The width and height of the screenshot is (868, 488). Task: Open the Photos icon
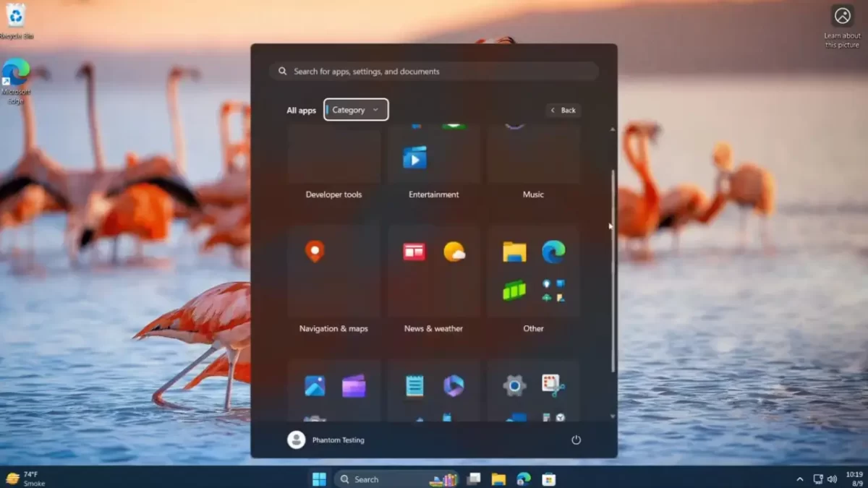[x=314, y=386]
